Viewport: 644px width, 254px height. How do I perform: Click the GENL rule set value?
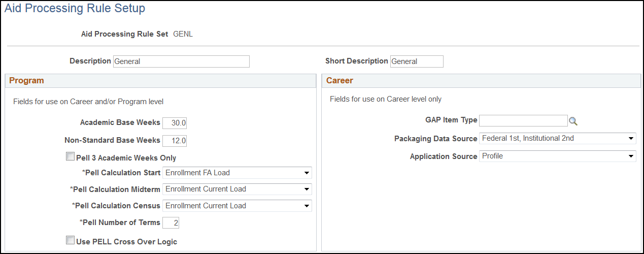pos(183,35)
